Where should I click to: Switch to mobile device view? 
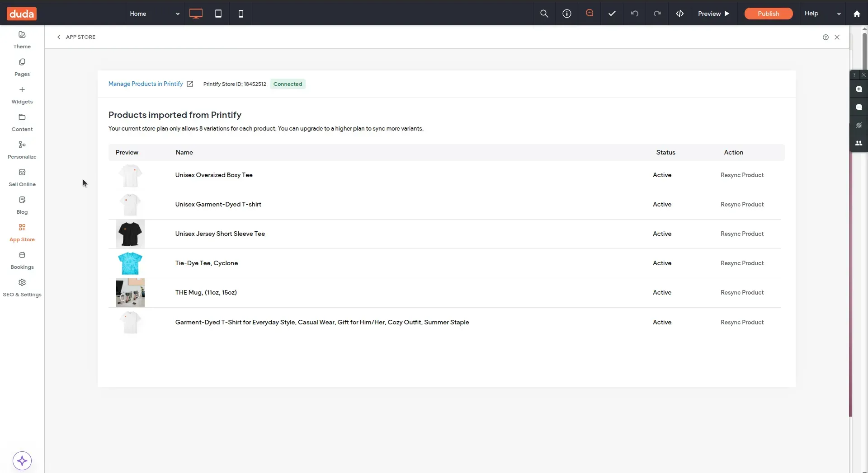pos(241,14)
